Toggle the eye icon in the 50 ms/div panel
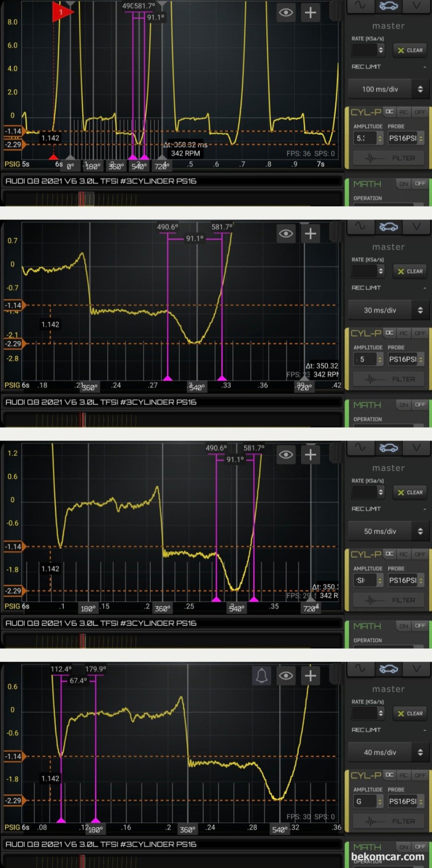 286,455
